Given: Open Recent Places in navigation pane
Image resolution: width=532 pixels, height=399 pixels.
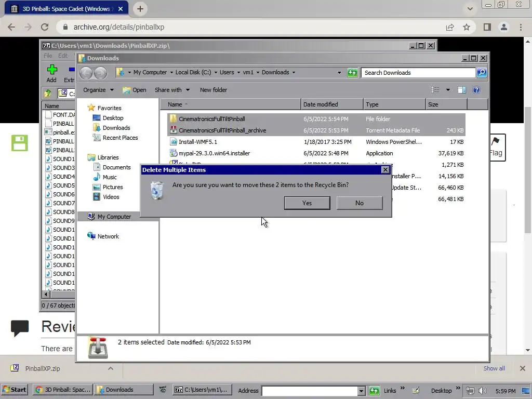Looking at the screenshot, I should pyautogui.click(x=115, y=137).
